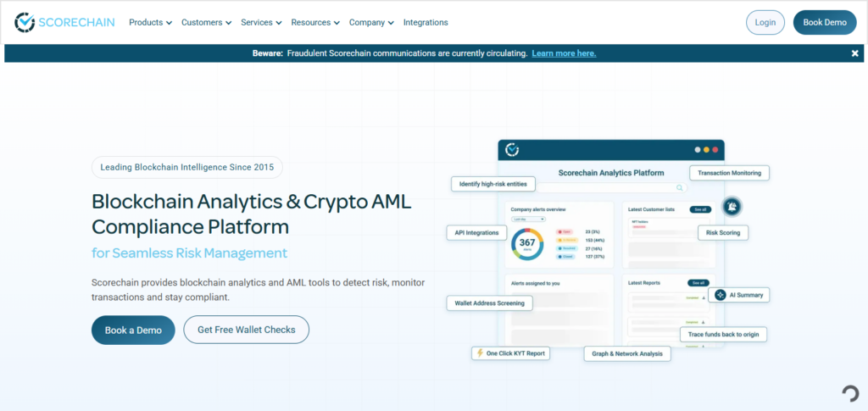This screenshot has height=411, width=868.
Task: Open the Services dropdown
Action: click(x=261, y=23)
